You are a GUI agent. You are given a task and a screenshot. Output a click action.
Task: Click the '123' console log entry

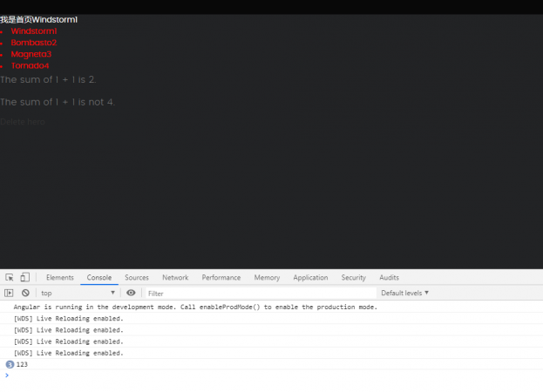pyautogui.click(x=22, y=364)
